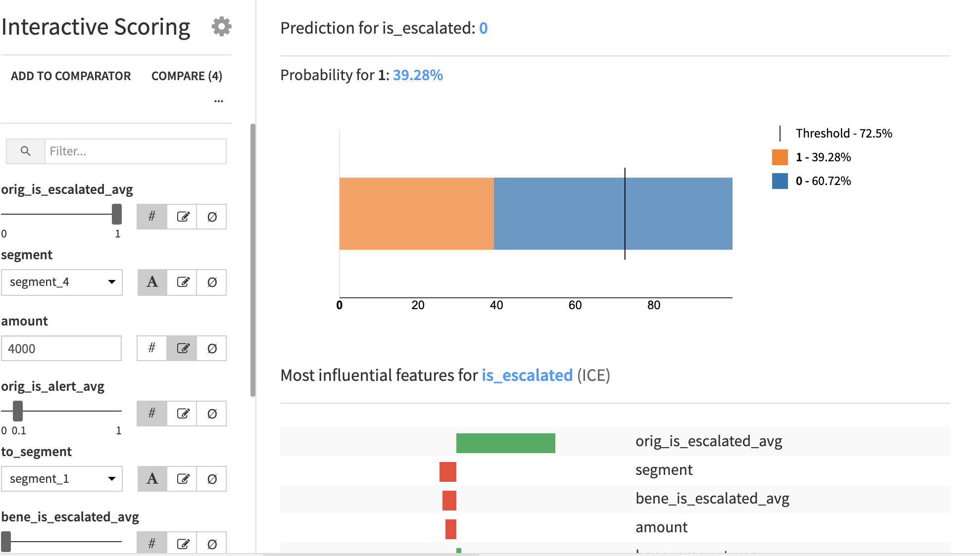The width and height of the screenshot is (980, 556).
Task: Click the Ø clear icon for segment
Action: pyautogui.click(x=212, y=282)
